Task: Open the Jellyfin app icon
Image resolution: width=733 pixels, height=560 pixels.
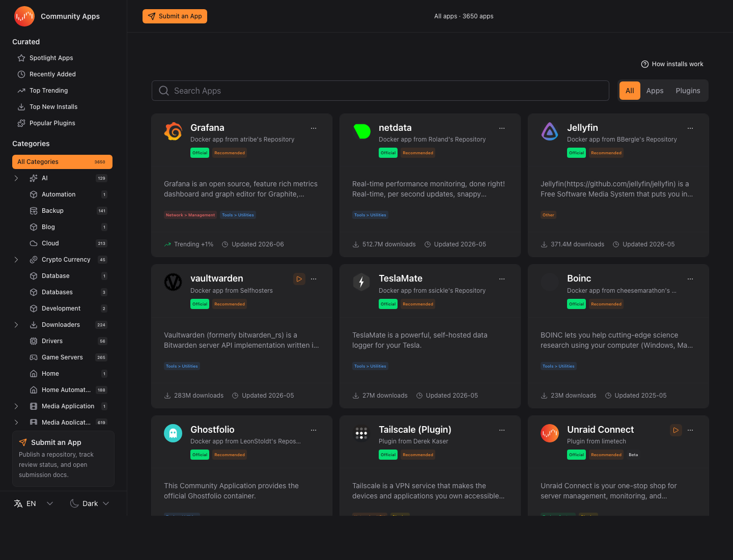Action: 550,131
